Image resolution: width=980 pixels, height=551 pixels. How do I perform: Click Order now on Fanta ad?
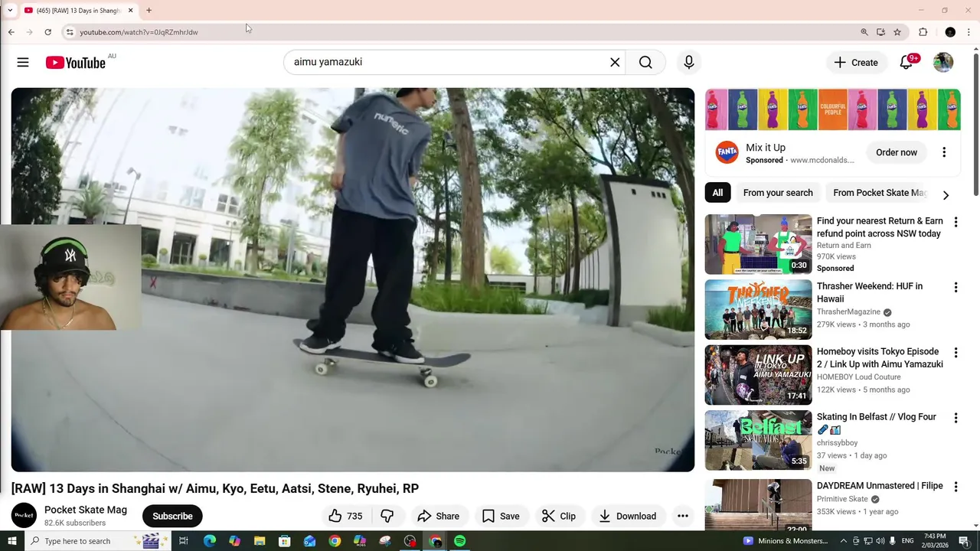[897, 152]
